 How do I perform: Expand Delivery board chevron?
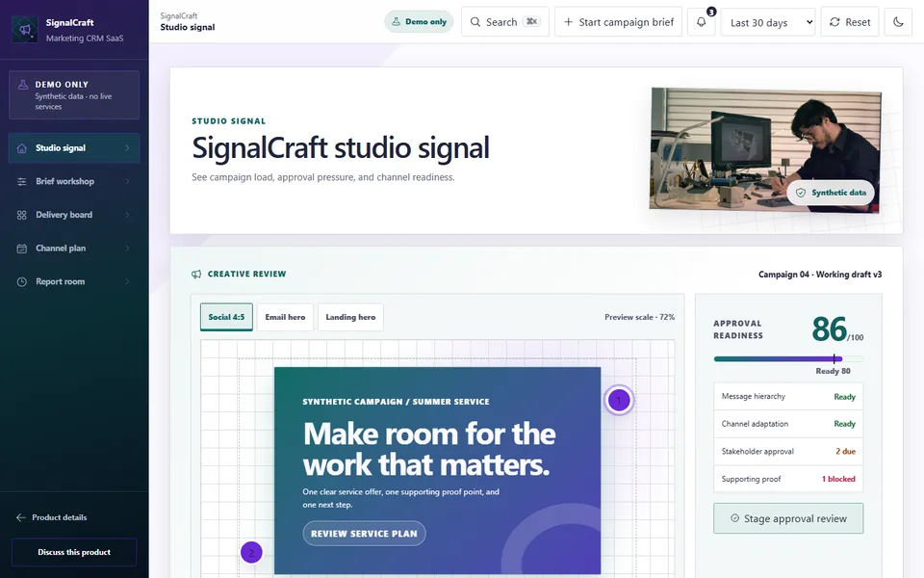127,215
